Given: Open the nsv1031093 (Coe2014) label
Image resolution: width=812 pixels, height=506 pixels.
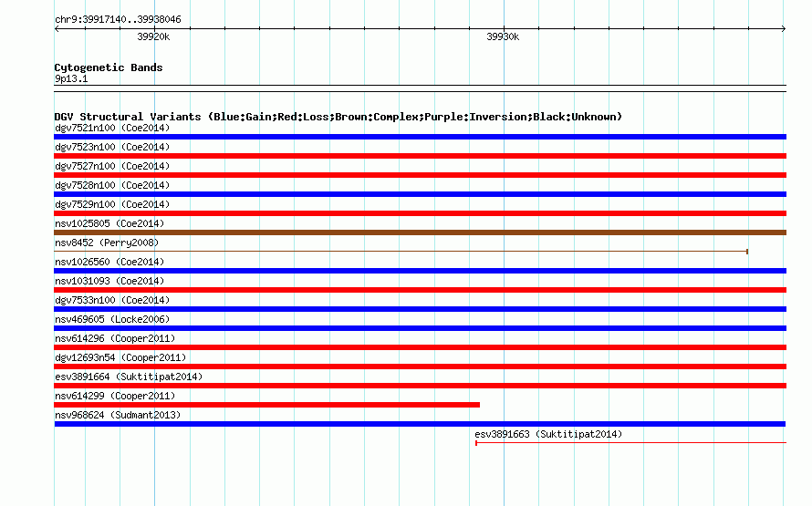Looking at the screenshot, I should [109, 281].
